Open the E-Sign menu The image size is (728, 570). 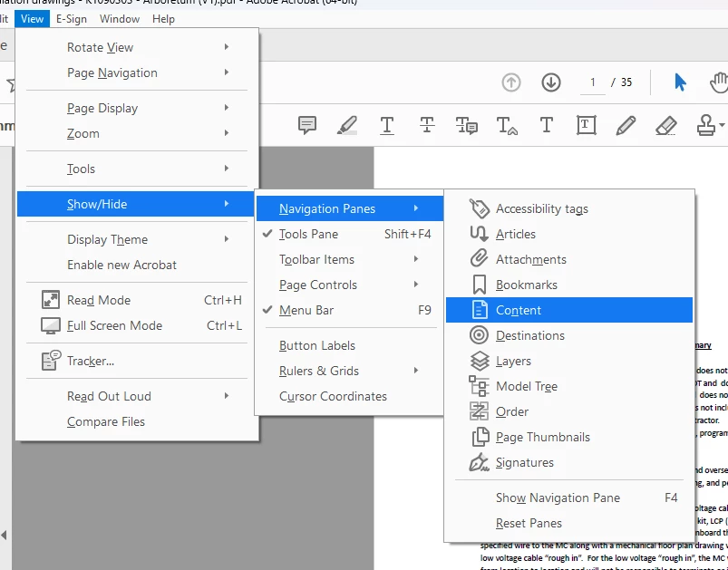pyautogui.click(x=71, y=19)
